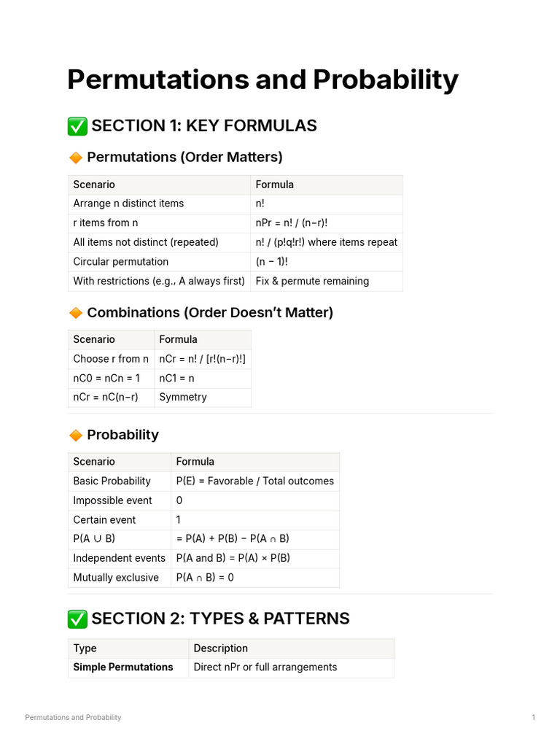The width and height of the screenshot is (560, 747).
Task: Click the green checkmark beside SECTION 2
Action: coord(77,619)
